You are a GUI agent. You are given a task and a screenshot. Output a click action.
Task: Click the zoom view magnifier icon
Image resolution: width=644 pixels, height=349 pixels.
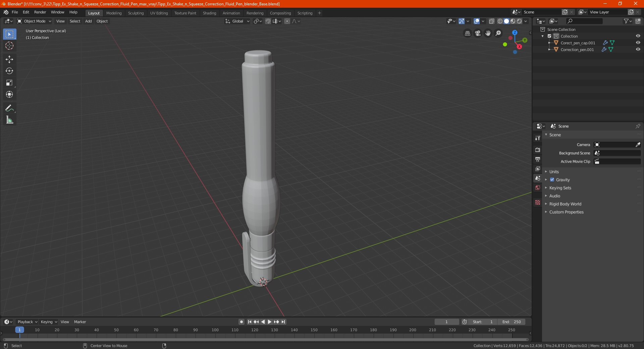[x=498, y=33]
